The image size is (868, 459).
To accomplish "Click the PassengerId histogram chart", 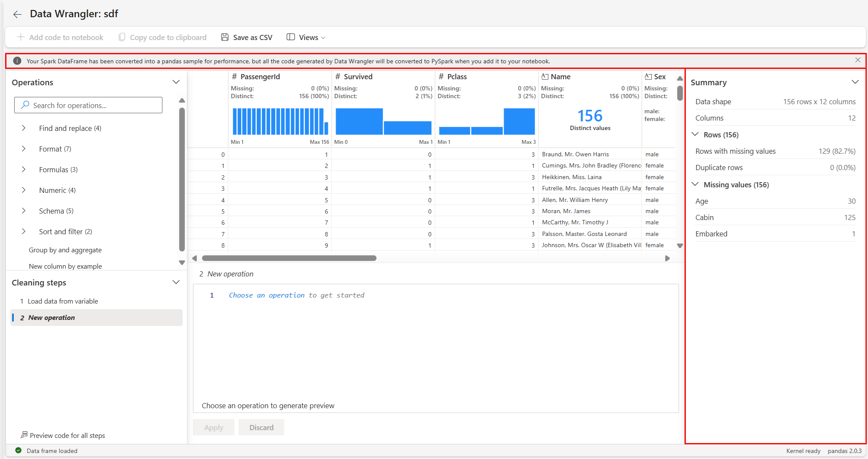I will point(280,121).
